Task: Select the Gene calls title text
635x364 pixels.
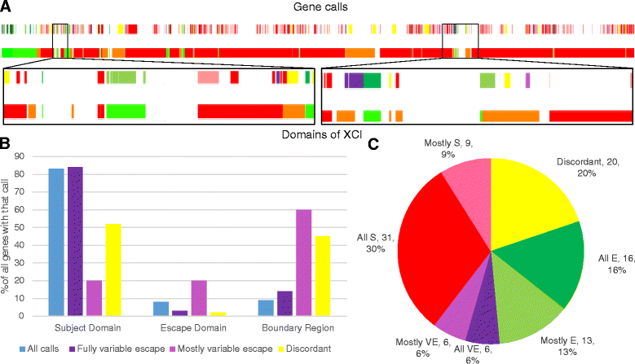Action: pyautogui.click(x=315, y=7)
